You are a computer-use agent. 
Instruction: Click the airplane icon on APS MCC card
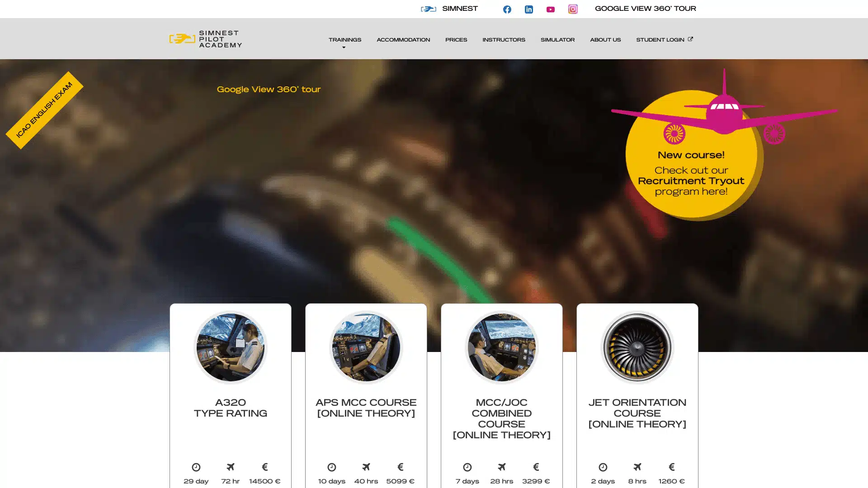pos(366,467)
